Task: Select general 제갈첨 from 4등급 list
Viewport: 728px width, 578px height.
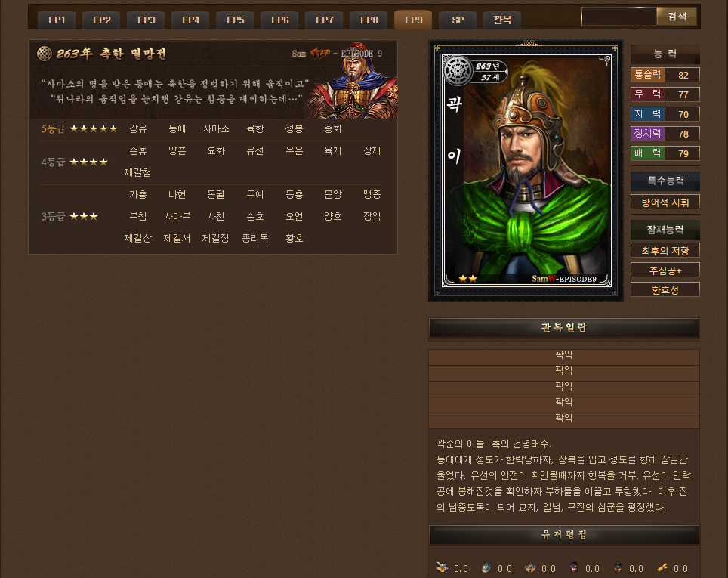Action: point(138,172)
